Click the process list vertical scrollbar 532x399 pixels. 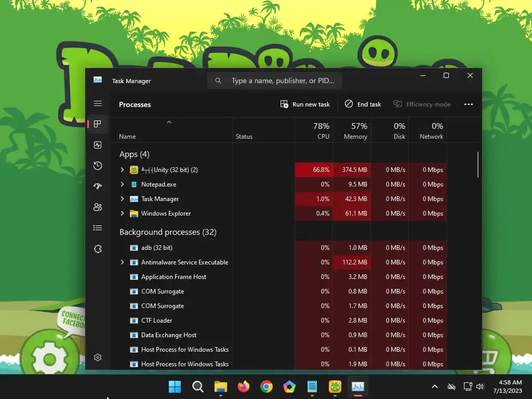[x=478, y=165]
